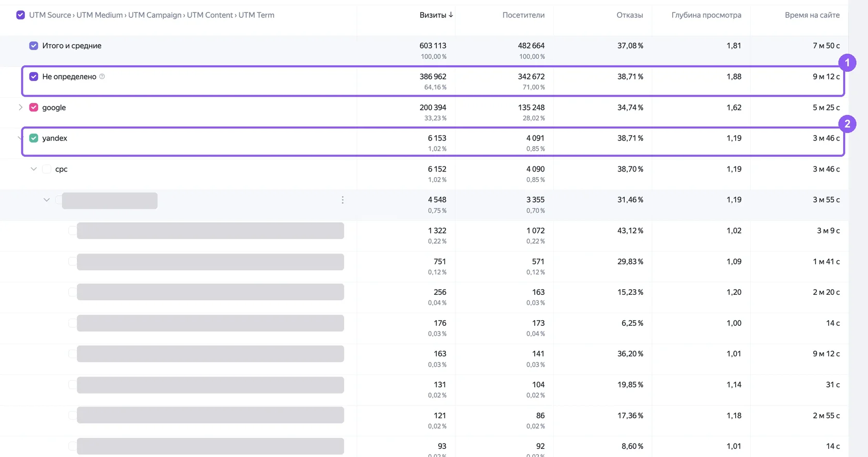Click the time on site value "31 с"

coord(833,384)
